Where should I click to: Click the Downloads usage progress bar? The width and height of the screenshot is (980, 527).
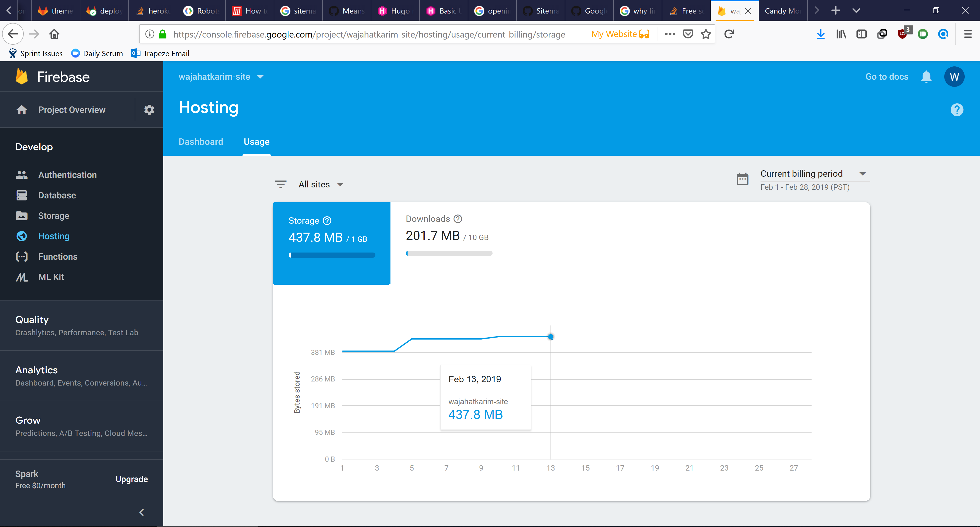449,254
